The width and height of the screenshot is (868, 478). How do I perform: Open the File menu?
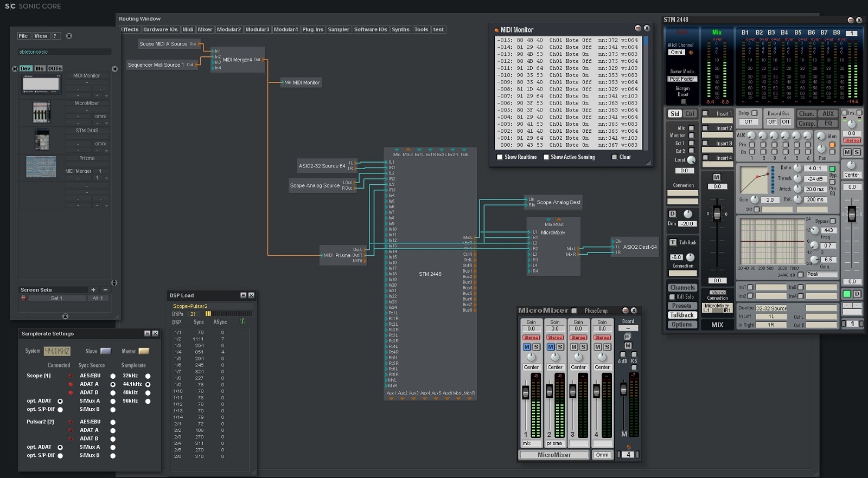click(23, 36)
